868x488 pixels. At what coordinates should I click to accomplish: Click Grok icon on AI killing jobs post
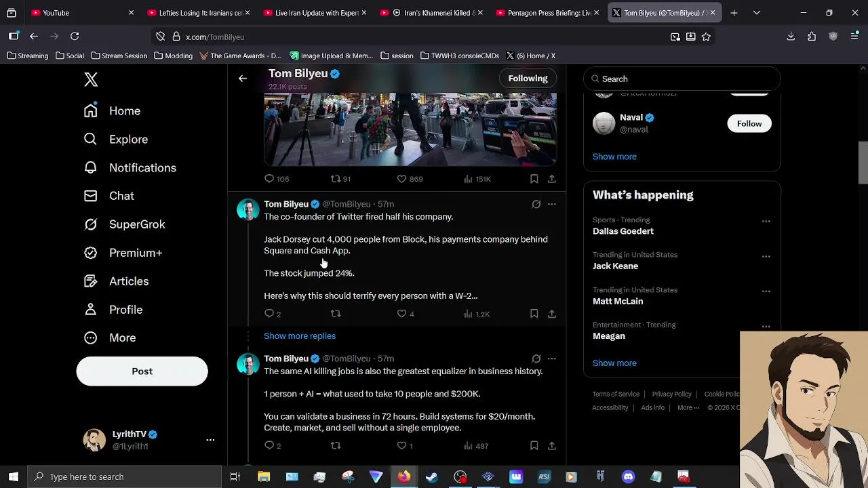pyautogui.click(x=536, y=359)
